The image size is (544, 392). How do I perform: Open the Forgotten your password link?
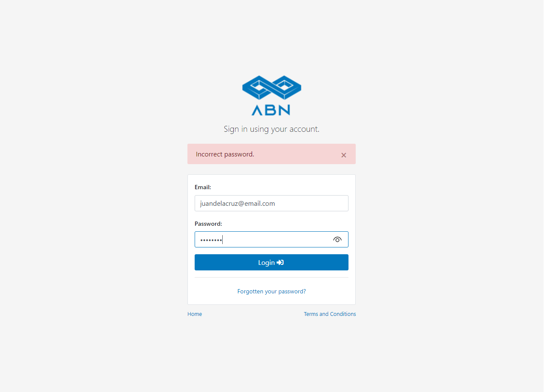click(272, 292)
